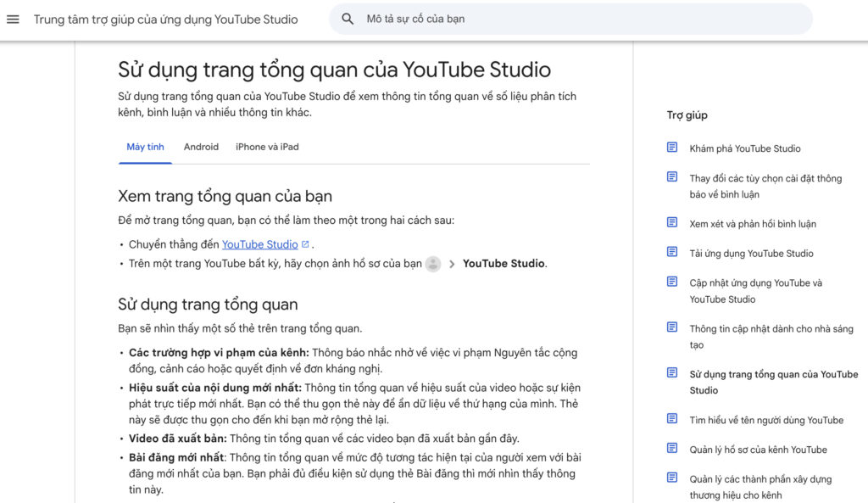868x503 pixels.
Task: Open 'Tải ứng dụng YouTube Studio' article
Action: (751, 253)
